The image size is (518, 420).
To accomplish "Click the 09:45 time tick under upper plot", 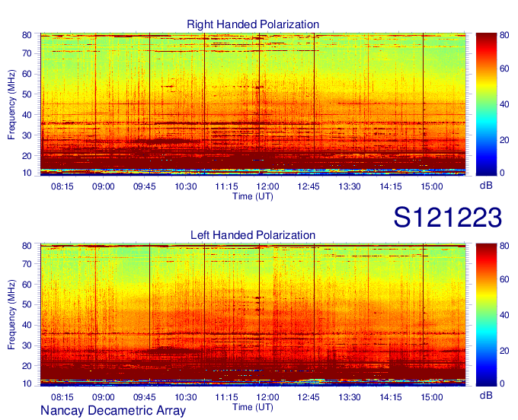I will point(145,186).
